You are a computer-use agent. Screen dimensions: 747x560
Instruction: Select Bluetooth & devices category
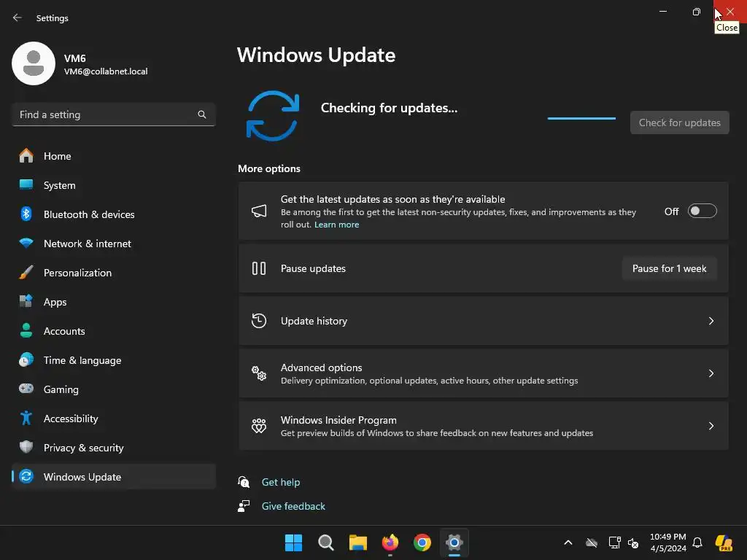click(x=113, y=214)
